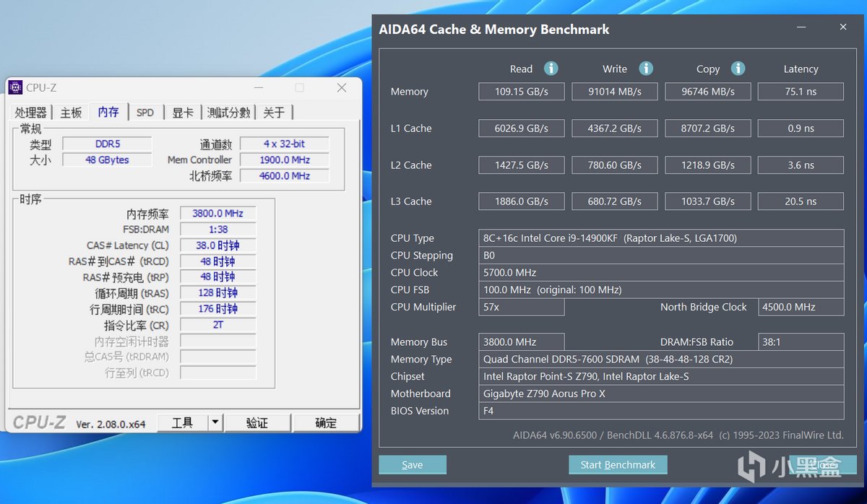Click the Write info icon in AIDA64
Viewport: 867px width, 504px height.
646,69
